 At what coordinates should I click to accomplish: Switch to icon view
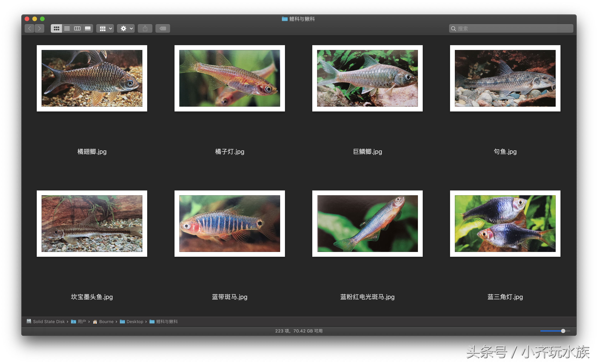point(56,28)
